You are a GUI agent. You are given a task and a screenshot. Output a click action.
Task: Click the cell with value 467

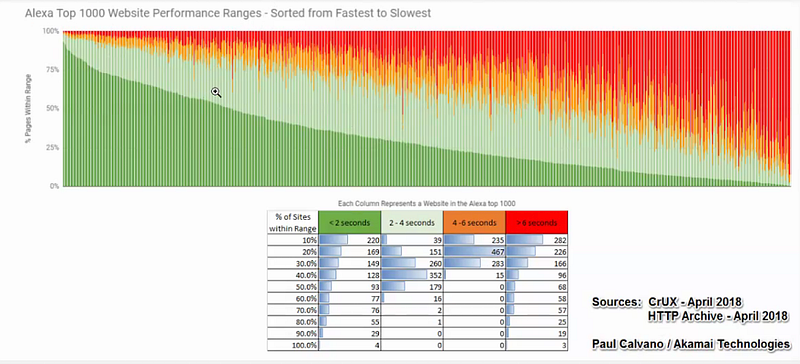(x=474, y=252)
